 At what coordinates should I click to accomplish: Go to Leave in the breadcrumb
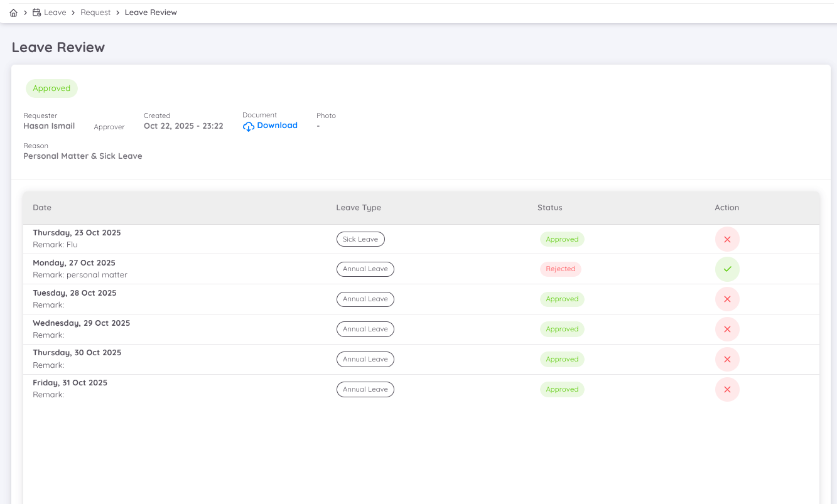[55, 13]
